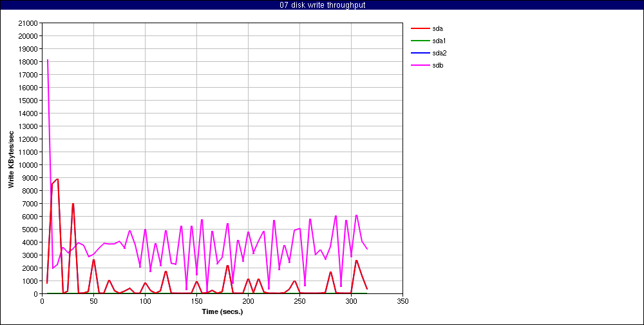Viewport: 644px width, 325px height.
Task: Click the sda legend label
Action: [438, 29]
